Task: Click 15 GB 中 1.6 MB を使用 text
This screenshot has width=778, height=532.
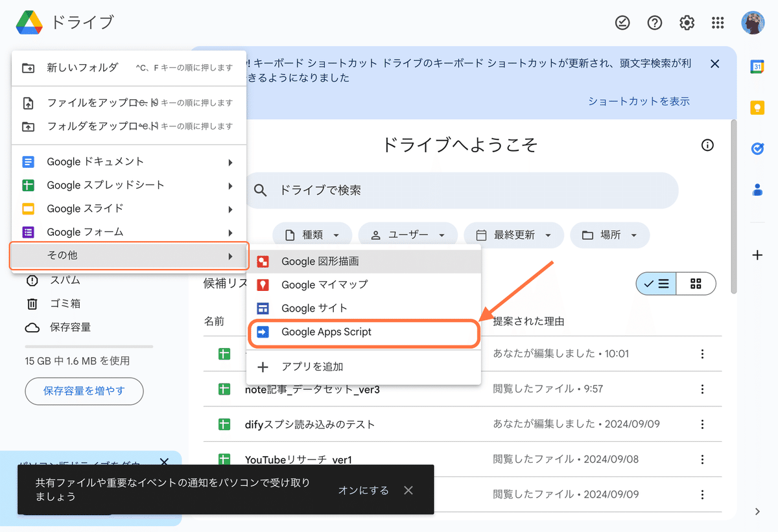Action: pos(77,360)
